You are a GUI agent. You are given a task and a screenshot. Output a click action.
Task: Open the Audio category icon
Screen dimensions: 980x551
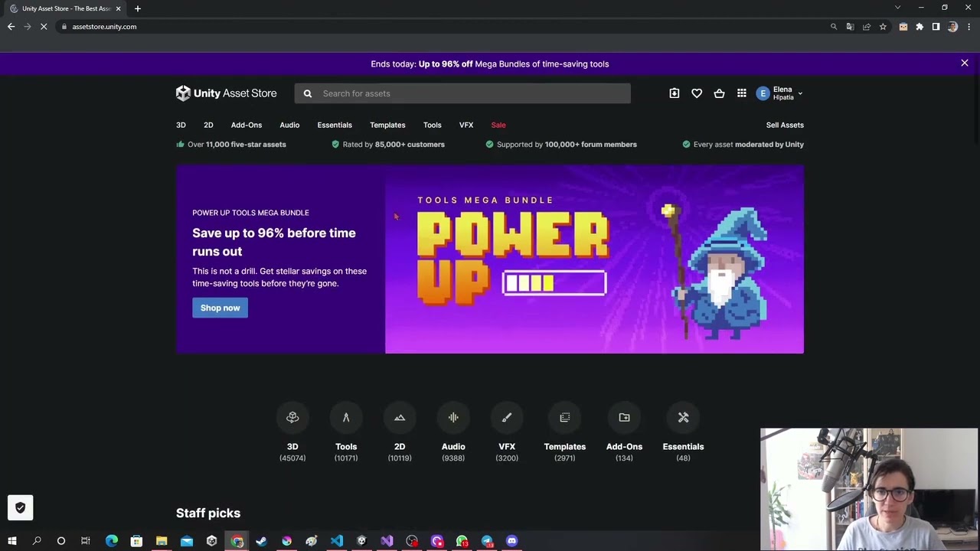click(x=453, y=417)
